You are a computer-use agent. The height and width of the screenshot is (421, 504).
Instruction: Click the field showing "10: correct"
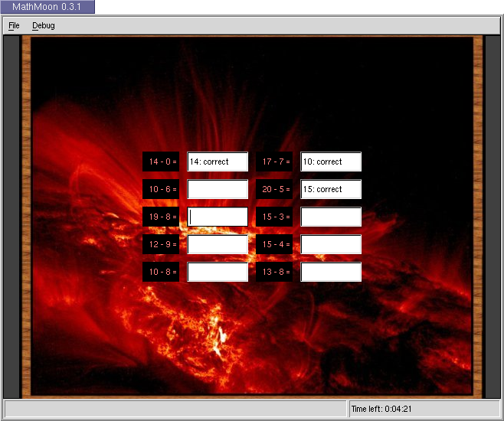[331, 162]
